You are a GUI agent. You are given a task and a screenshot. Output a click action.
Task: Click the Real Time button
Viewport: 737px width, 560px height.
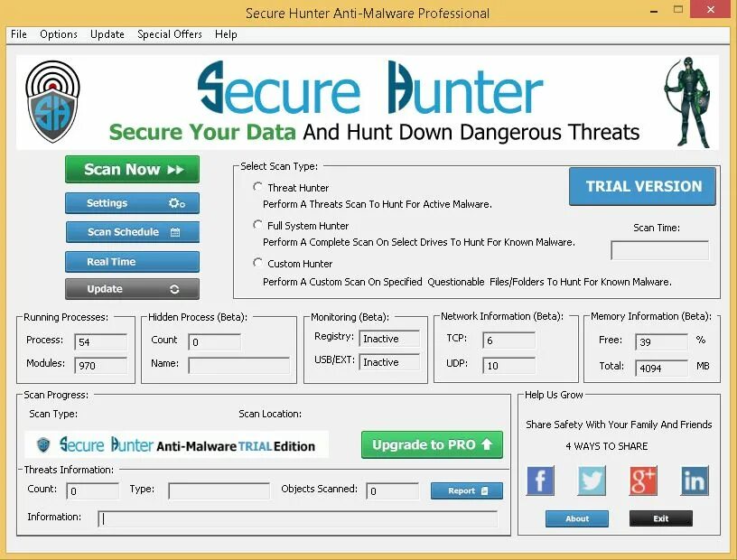(x=132, y=261)
